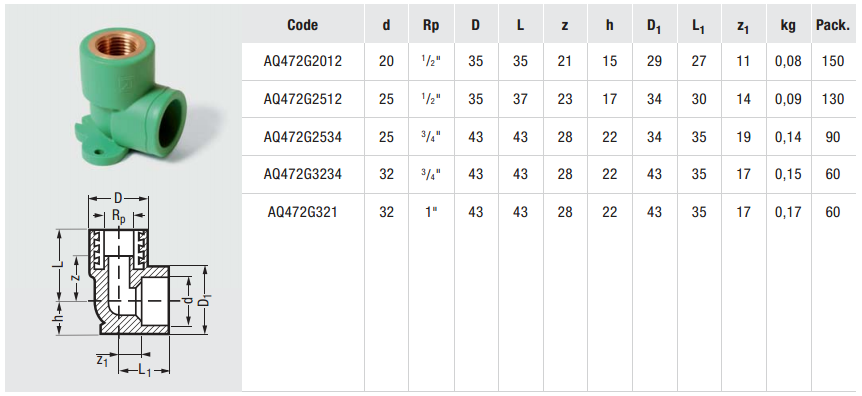Click product code AQ472G3234
862x396 pixels.
(302, 174)
